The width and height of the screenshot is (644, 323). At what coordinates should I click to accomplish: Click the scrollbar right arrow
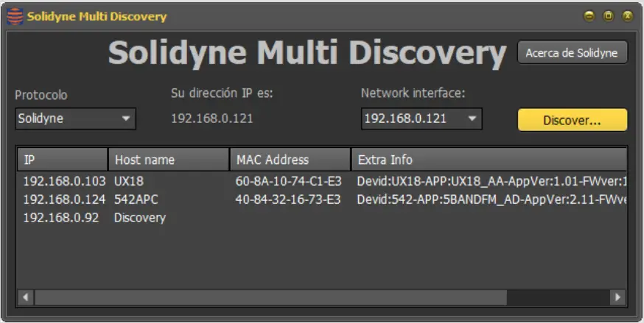coord(617,297)
